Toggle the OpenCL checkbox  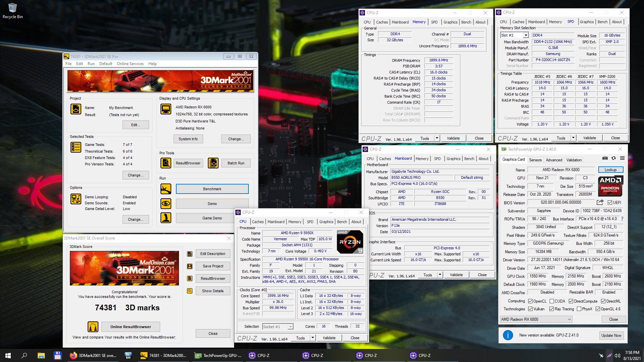pos(530,301)
